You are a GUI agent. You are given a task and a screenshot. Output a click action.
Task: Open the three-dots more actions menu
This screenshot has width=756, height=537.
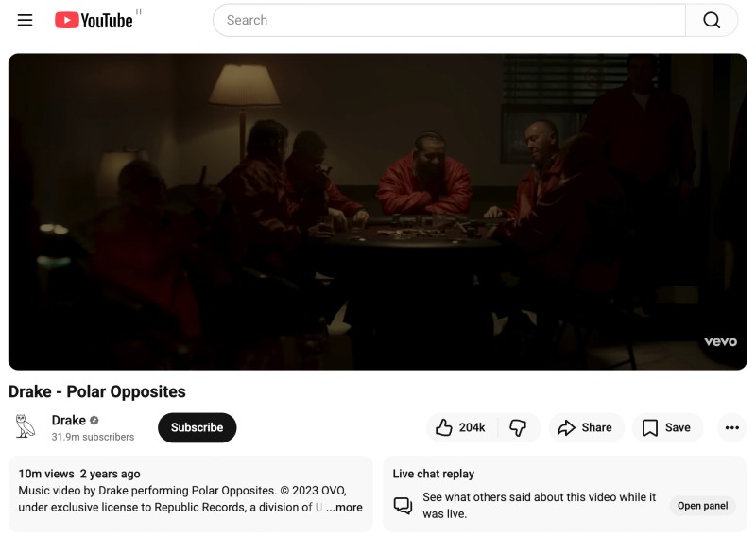tap(731, 427)
